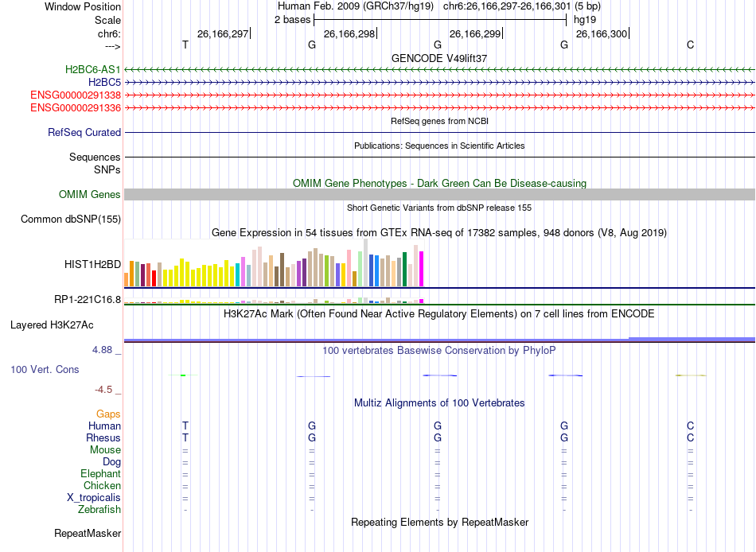Click the 26,166,298 position marker

point(349,33)
